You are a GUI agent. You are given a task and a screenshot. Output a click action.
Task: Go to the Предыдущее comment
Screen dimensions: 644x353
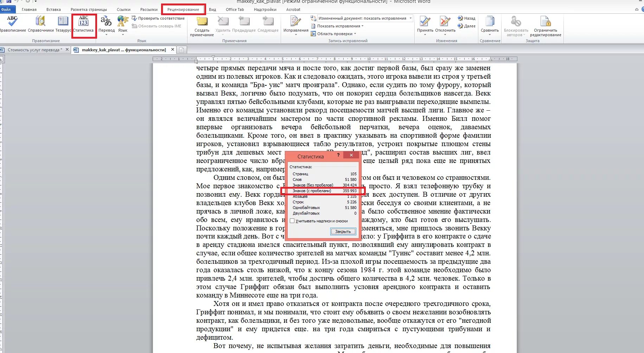244,24
